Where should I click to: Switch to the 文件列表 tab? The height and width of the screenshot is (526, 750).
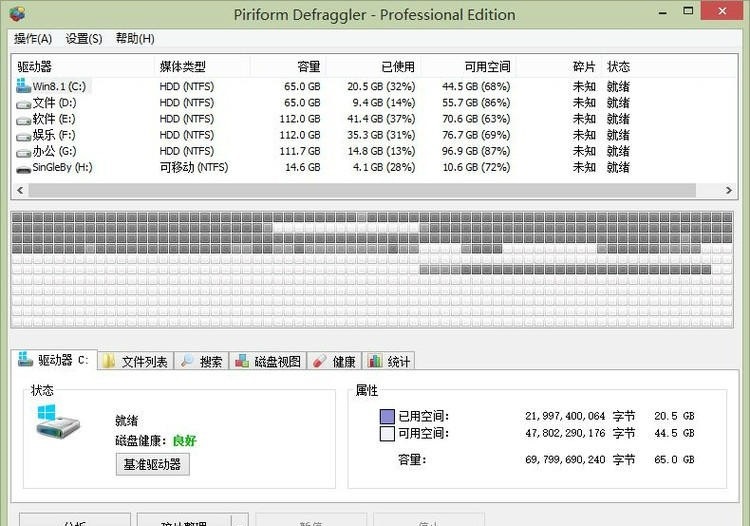135,362
